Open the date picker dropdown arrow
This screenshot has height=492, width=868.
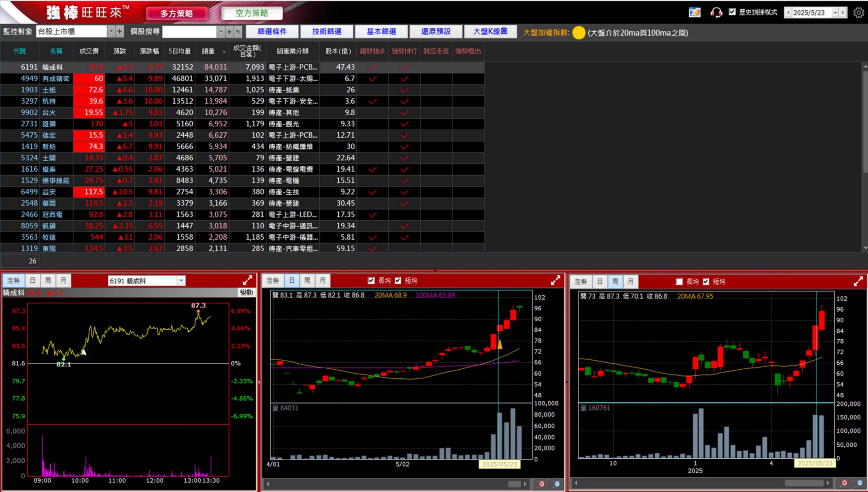coord(835,13)
